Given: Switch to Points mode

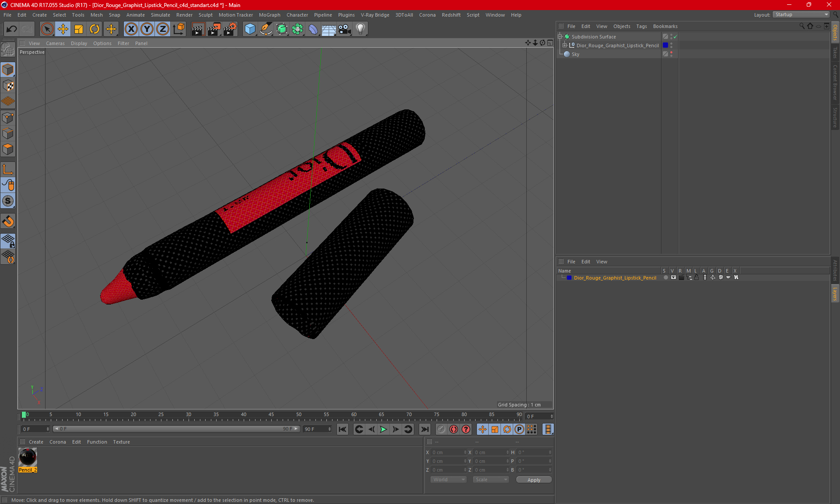Looking at the screenshot, I should click(x=8, y=118).
